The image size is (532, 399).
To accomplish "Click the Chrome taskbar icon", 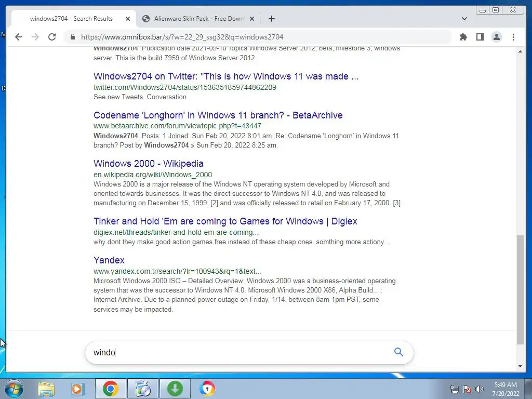I will [x=110, y=389].
